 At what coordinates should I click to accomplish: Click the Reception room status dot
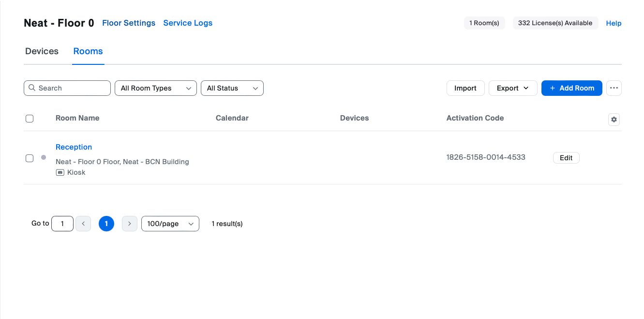tap(44, 157)
